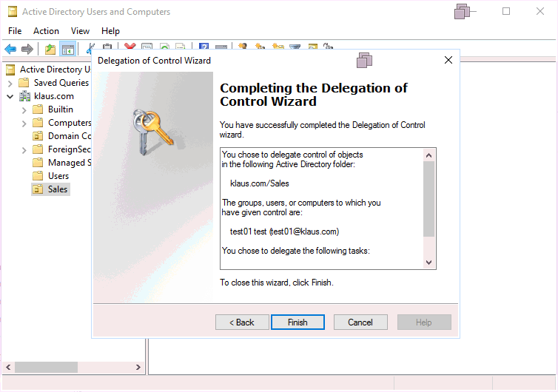Click the summary box vertical scrollbar thumb
This screenshot has width=558, height=392.
coord(428,199)
